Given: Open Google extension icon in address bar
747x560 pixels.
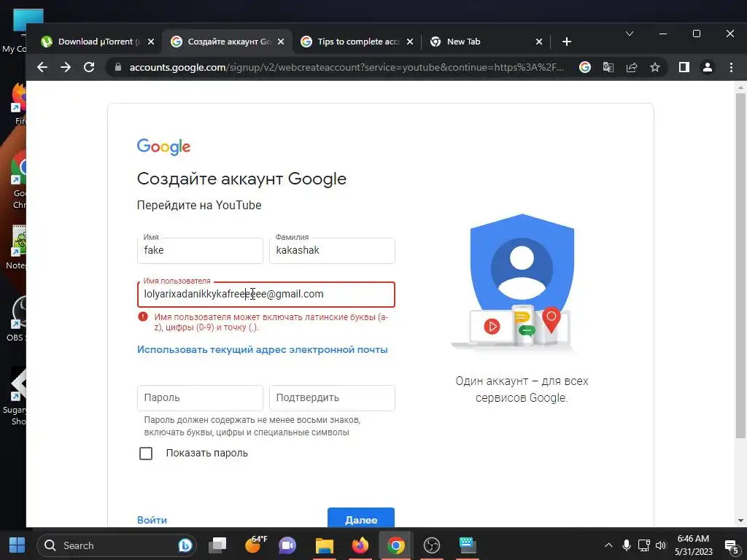Looking at the screenshot, I should pos(584,67).
